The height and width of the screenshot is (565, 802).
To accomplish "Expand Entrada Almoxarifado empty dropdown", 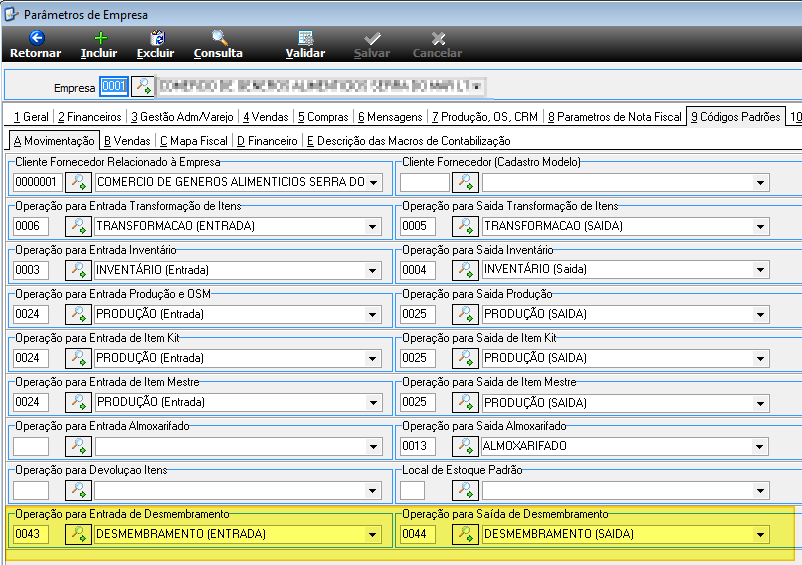I will coord(373,446).
